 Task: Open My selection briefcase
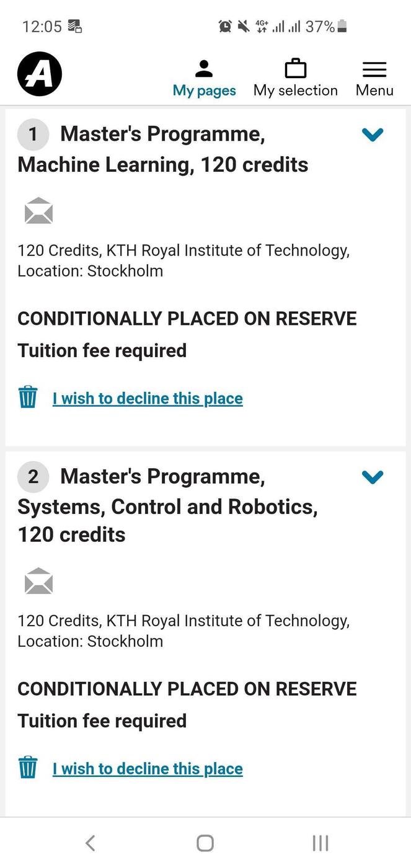pyautogui.click(x=295, y=79)
